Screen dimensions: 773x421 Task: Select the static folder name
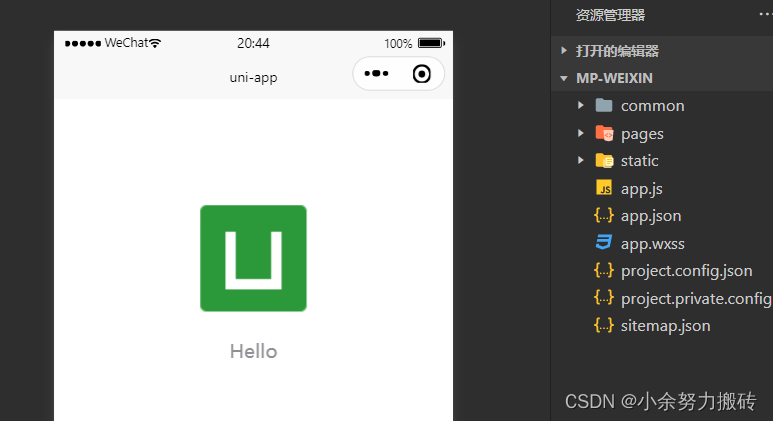639,161
